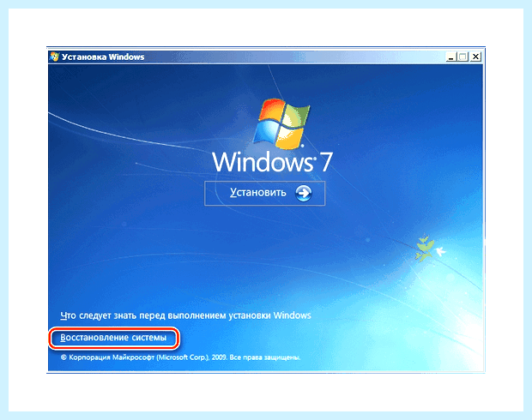Close the Установка Windows window

475,57
